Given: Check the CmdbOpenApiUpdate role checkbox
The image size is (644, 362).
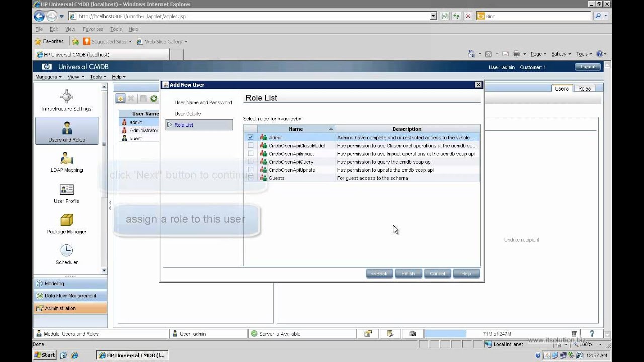Looking at the screenshot, I should (250, 170).
